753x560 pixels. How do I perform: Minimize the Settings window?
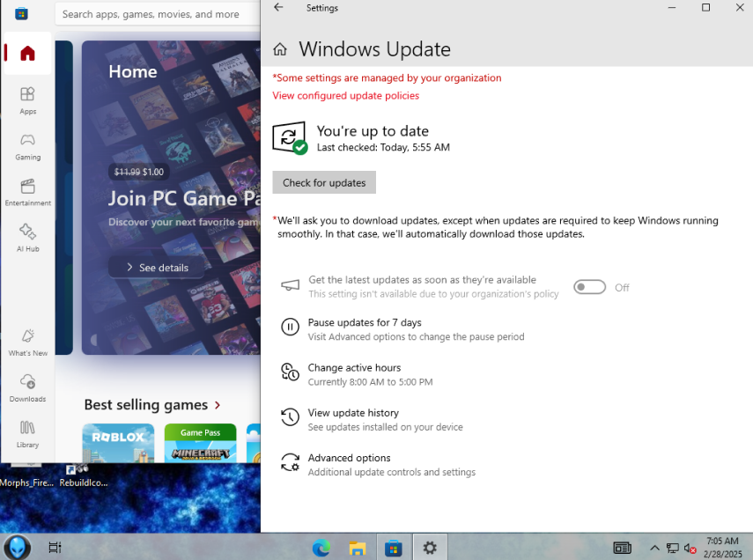coord(672,8)
